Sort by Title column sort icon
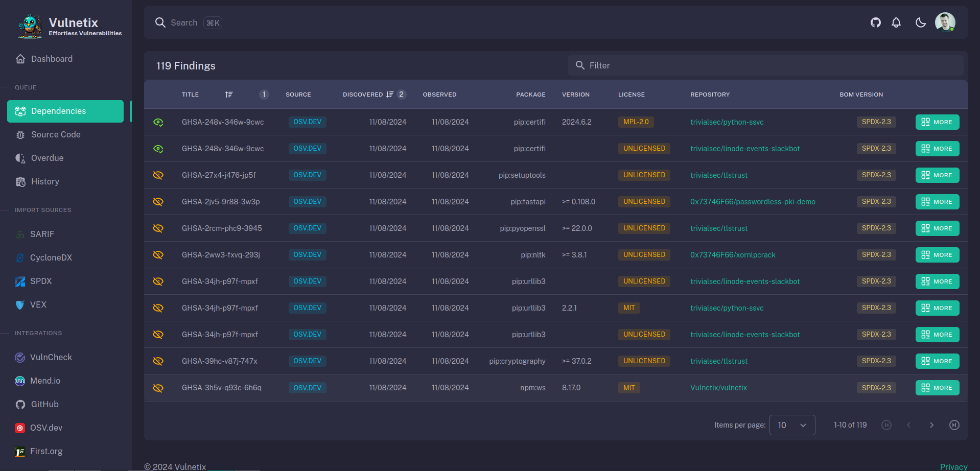 click(x=229, y=95)
